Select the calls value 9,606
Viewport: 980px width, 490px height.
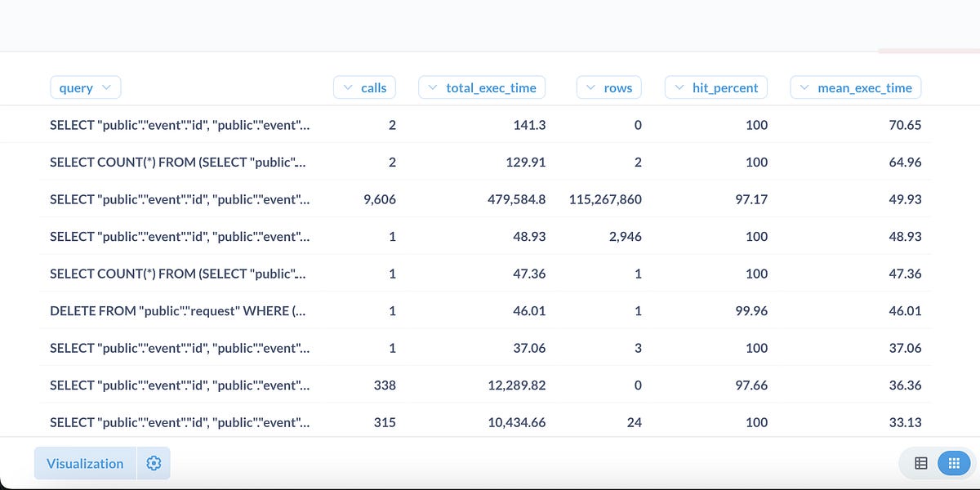pyautogui.click(x=380, y=199)
